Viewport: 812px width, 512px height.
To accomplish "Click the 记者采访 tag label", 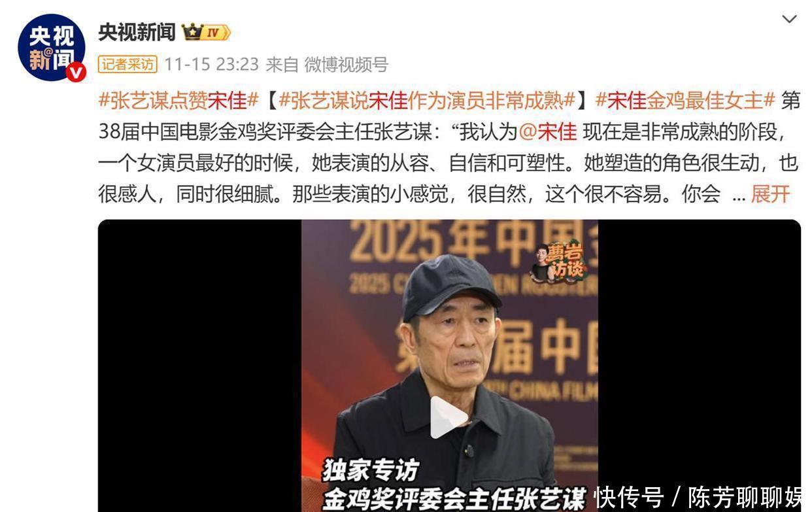I will 127,64.
